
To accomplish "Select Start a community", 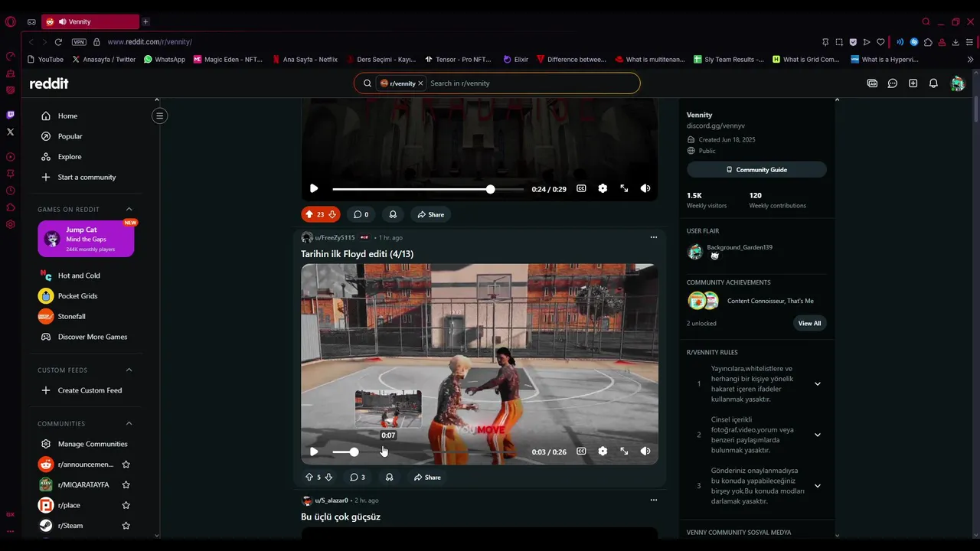I will pos(86,177).
